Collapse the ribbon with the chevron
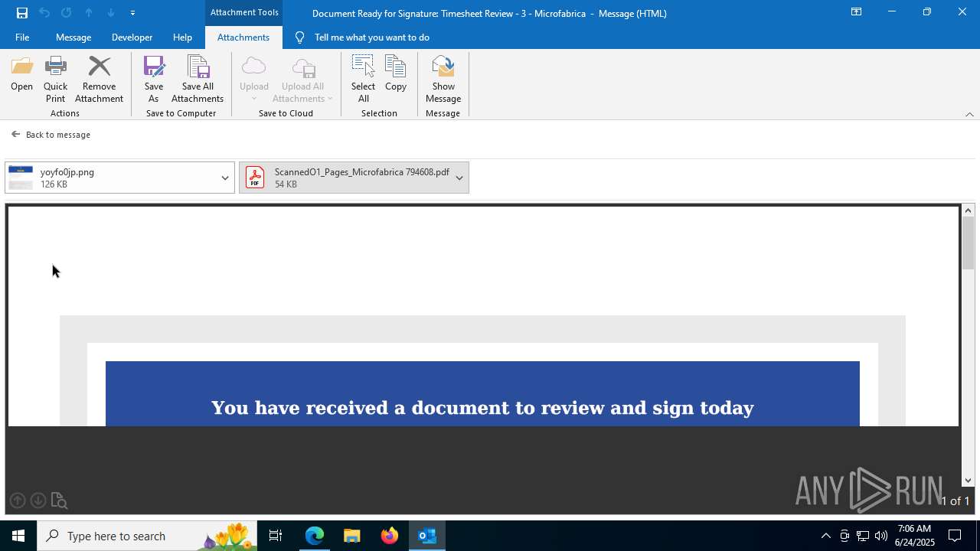This screenshot has height=551, width=980. 969,114
